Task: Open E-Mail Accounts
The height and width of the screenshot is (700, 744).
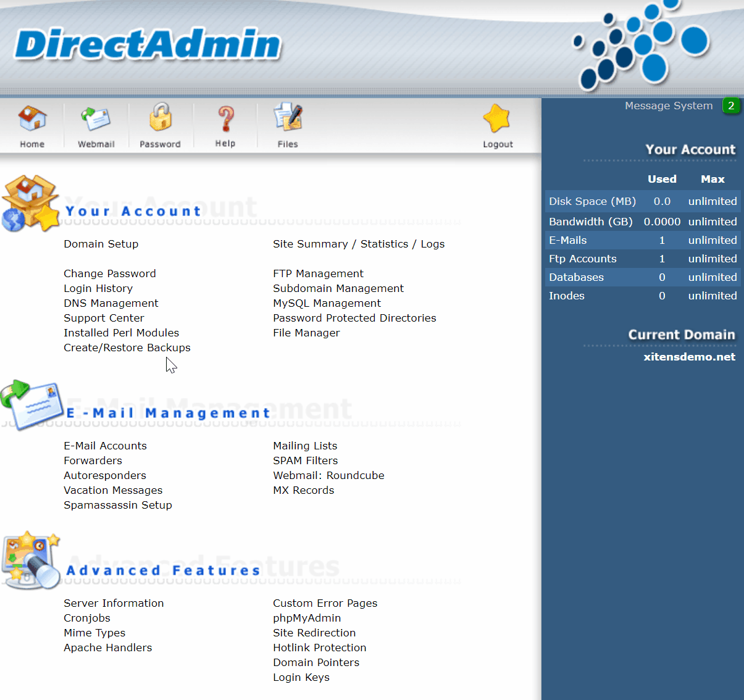Action: 106,446
